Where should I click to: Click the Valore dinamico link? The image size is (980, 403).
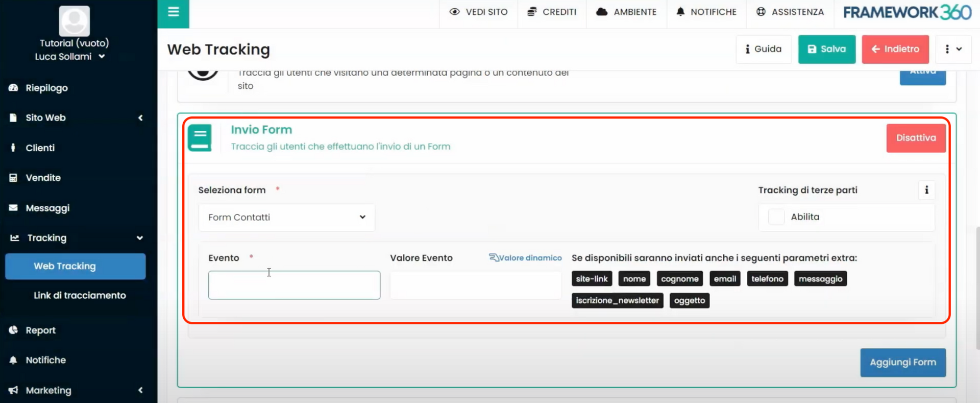point(526,258)
